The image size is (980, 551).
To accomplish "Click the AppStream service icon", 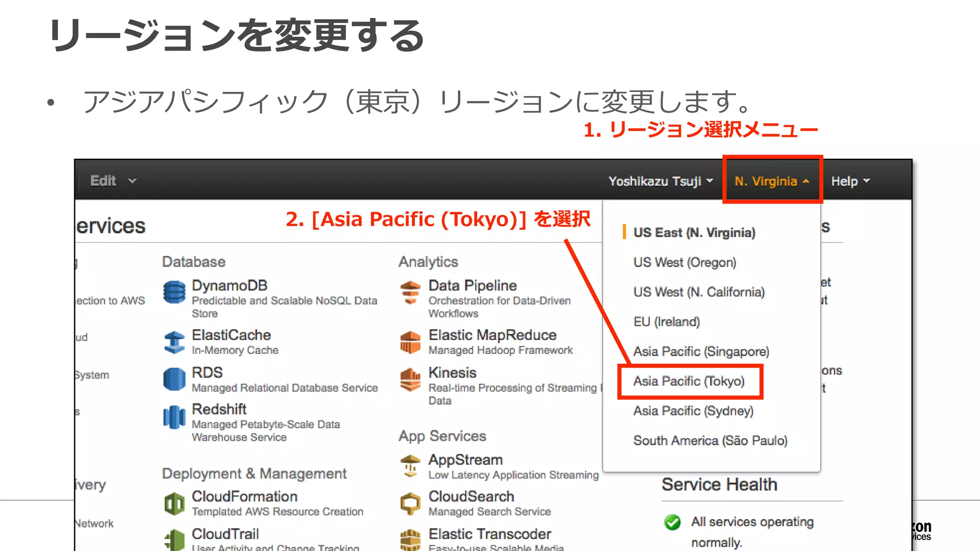I will 410,465.
